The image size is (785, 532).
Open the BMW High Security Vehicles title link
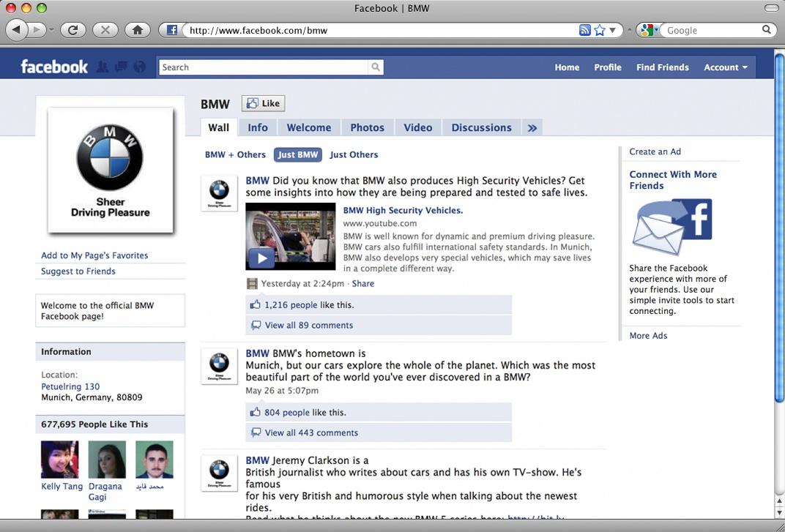click(403, 210)
